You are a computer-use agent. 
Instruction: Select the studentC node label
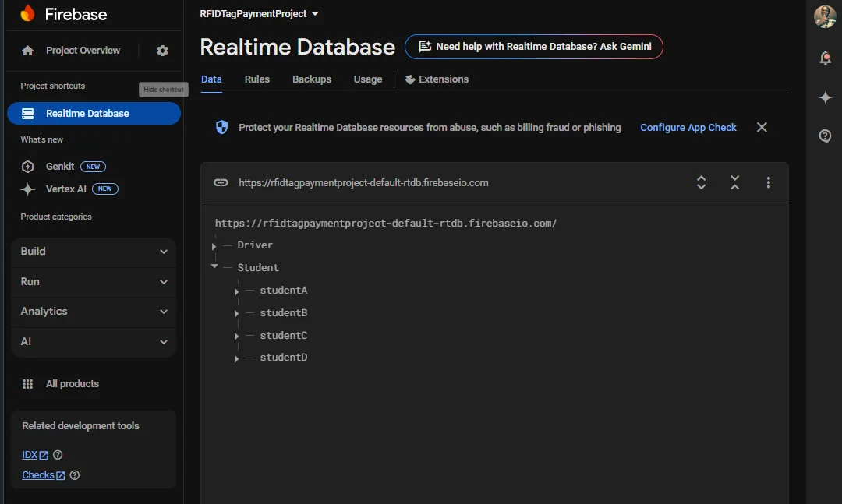284,336
